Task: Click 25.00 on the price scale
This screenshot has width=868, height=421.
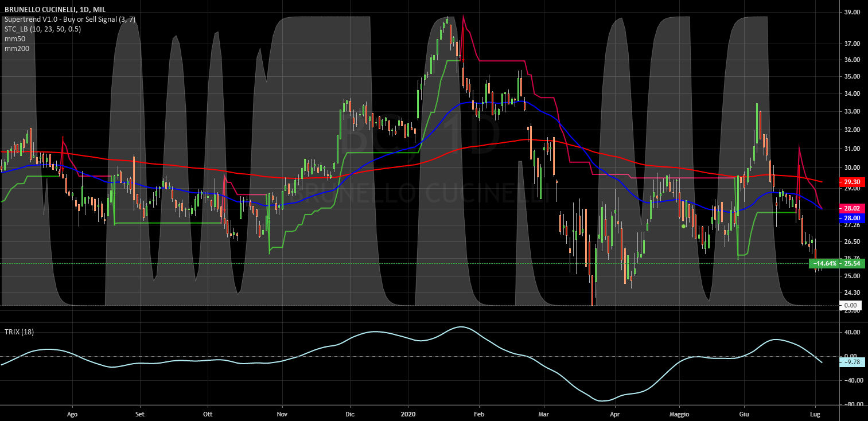Action: click(852, 276)
